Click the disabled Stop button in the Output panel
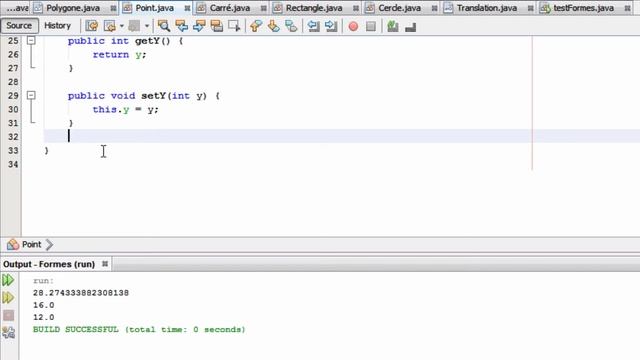640x360 pixels. (8, 315)
